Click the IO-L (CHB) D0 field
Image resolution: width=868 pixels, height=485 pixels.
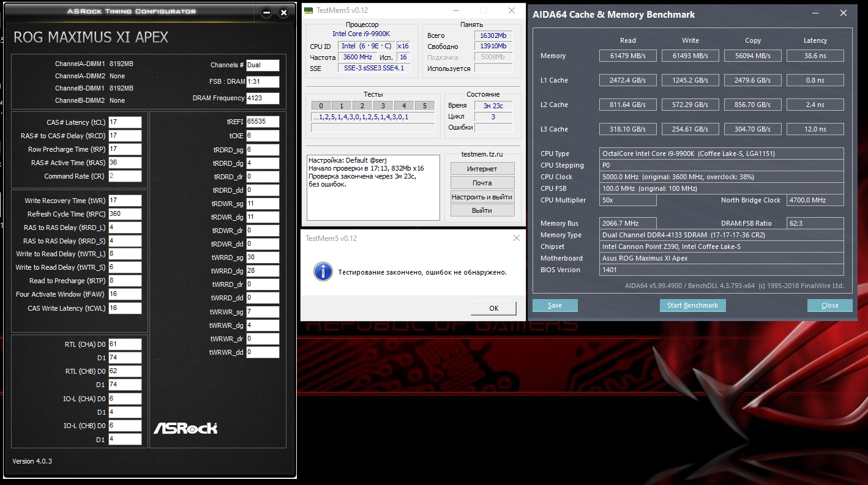(125, 426)
